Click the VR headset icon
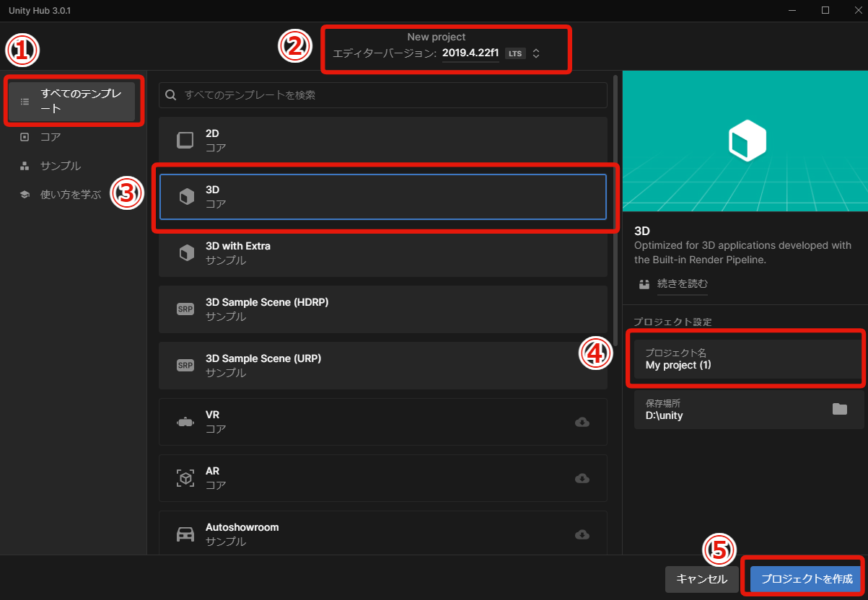 (185, 422)
